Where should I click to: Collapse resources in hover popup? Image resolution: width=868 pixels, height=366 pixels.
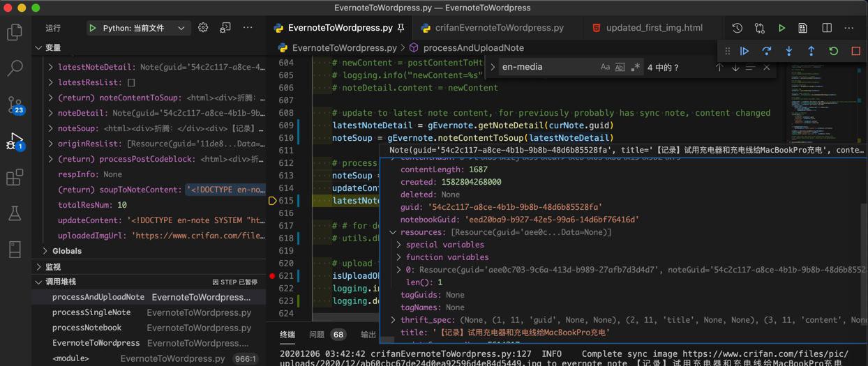(x=393, y=232)
